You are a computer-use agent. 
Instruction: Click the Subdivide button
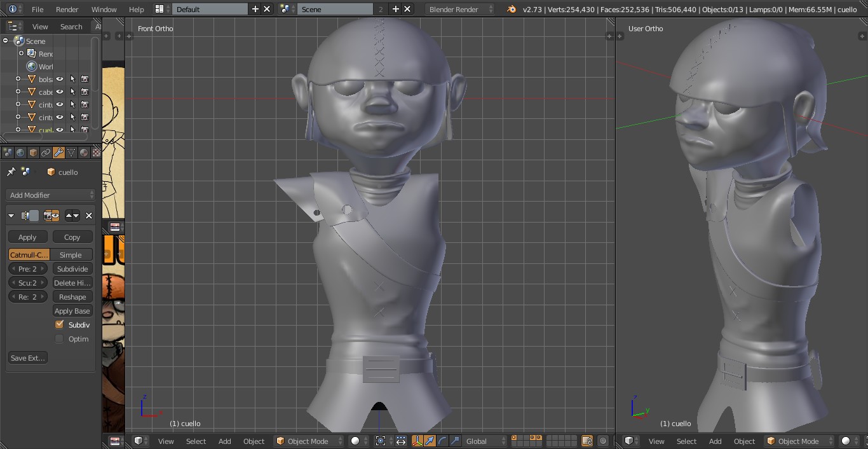(x=72, y=268)
